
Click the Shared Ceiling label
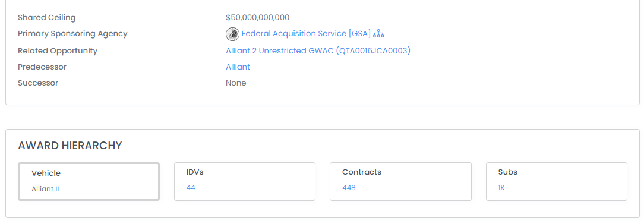point(47,18)
